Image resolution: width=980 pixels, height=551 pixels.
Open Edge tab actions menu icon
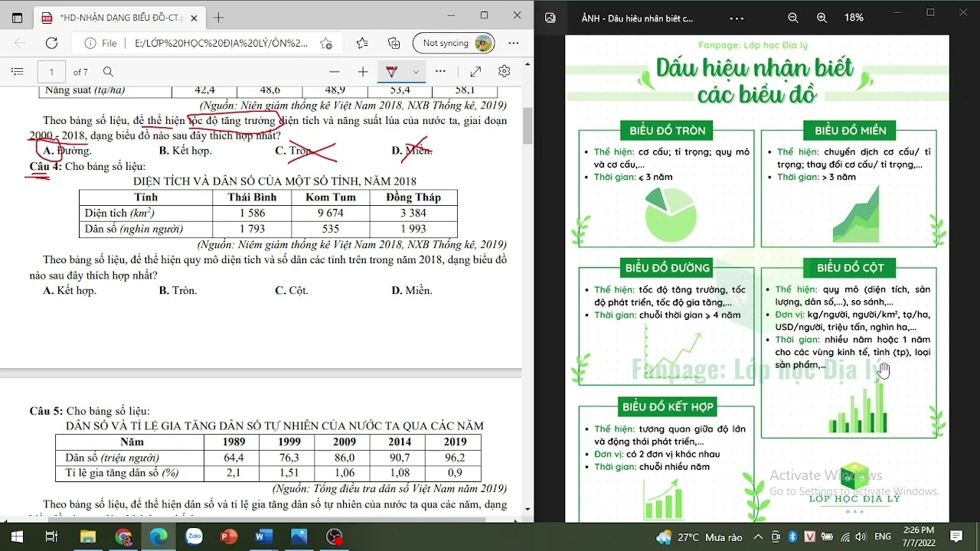click(x=17, y=17)
